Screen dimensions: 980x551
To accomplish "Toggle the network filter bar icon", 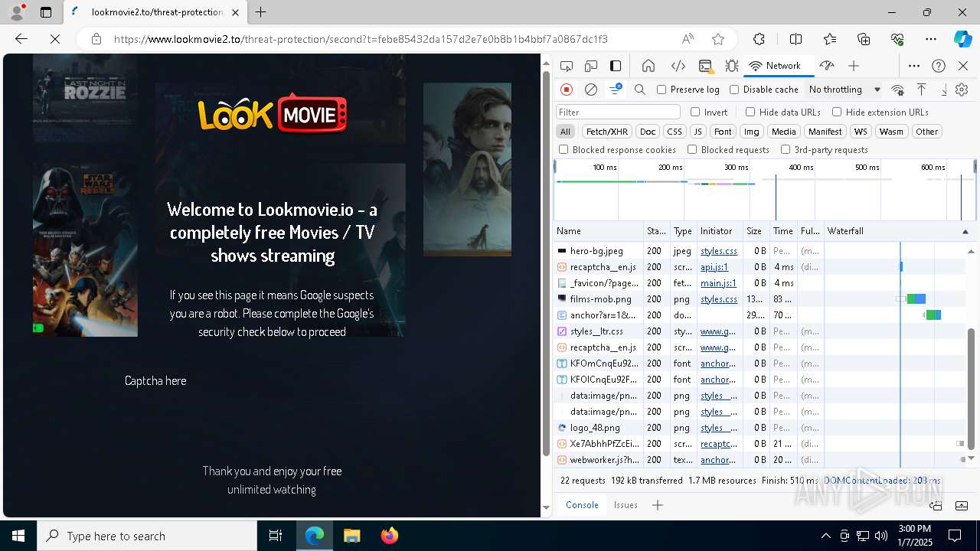I will tap(616, 90).
